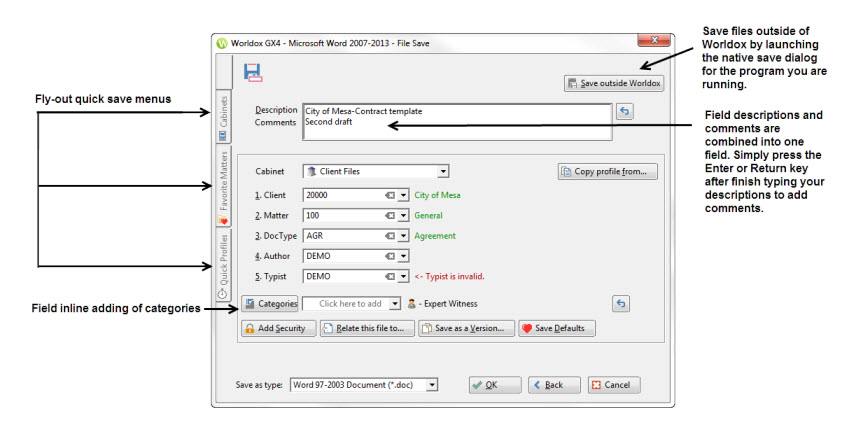Click Add Security button
The image size is (853, 422).
pyautogui.click(x=278, y=328)
